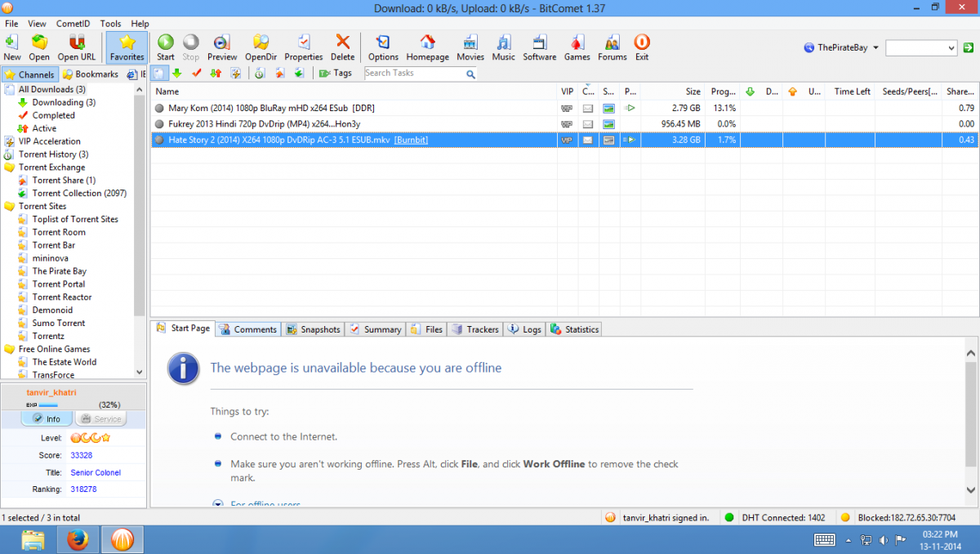980x554 pixels.
Task: Switch to the Comments tab
Action: pos(248,329)
